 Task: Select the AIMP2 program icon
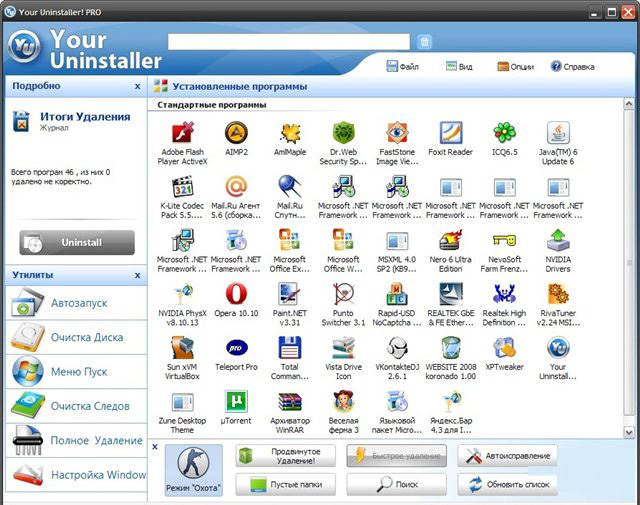(236, 133)
